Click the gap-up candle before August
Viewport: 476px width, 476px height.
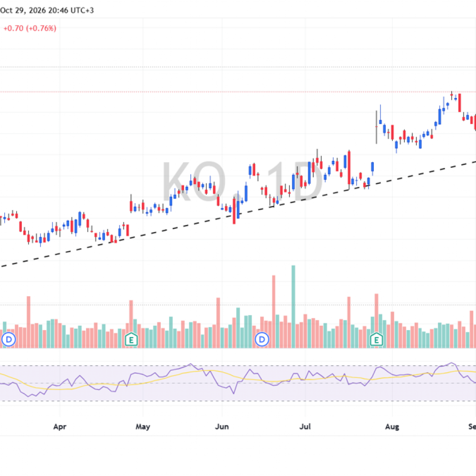377,126
